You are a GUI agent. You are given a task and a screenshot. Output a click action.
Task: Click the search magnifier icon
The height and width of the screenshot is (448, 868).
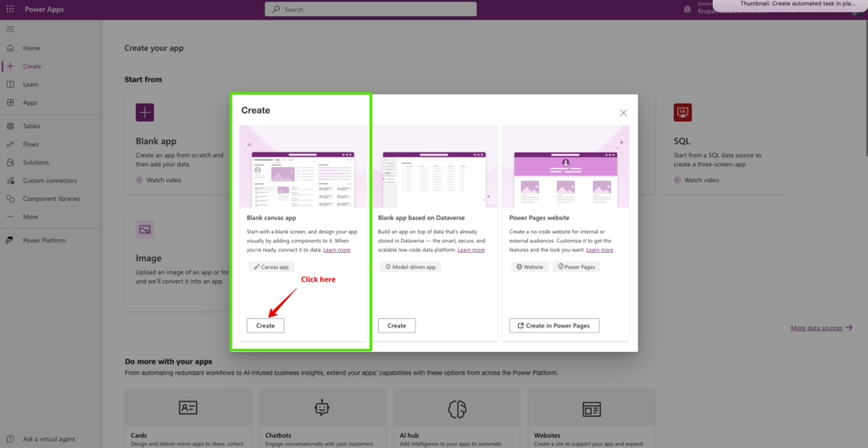point(276,9)
